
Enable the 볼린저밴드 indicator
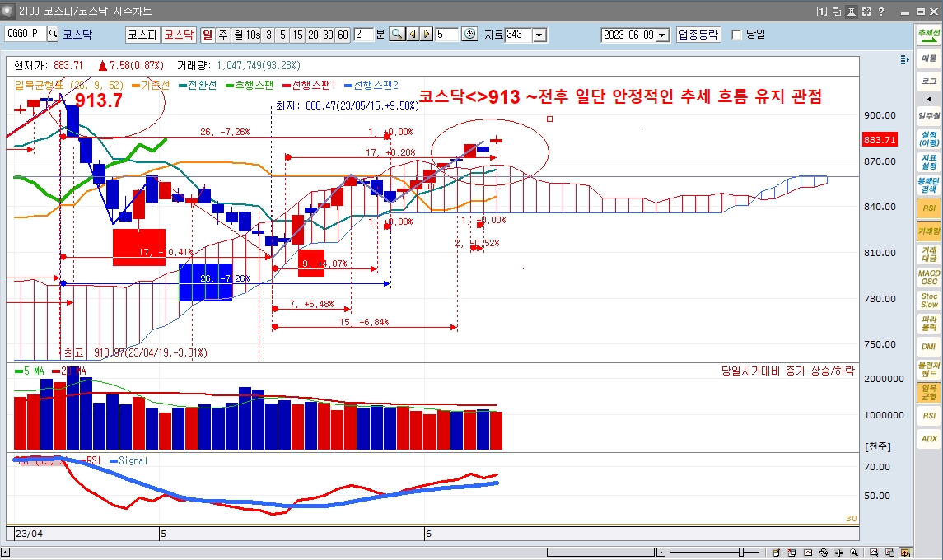click(x=929, y=369)
